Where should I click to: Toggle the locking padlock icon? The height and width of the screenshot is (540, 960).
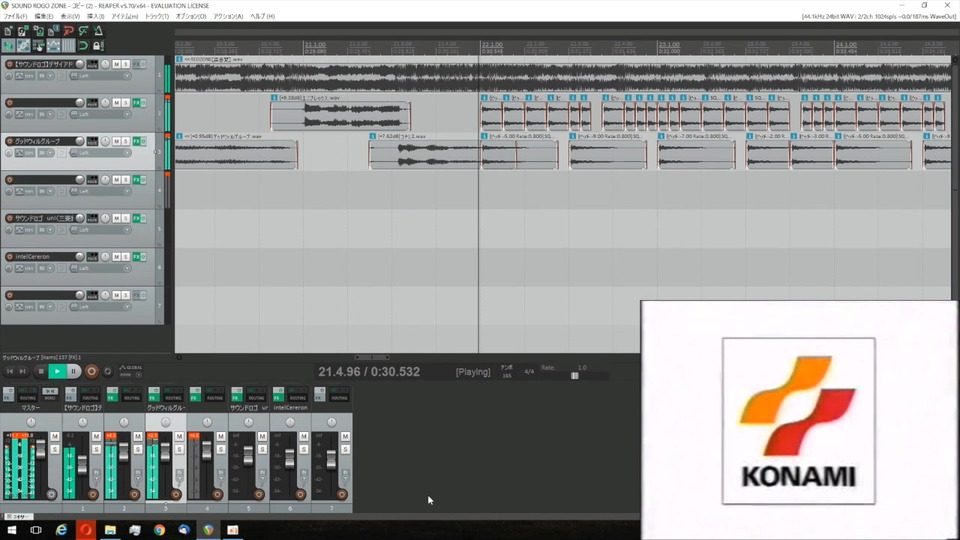(97, 46)
